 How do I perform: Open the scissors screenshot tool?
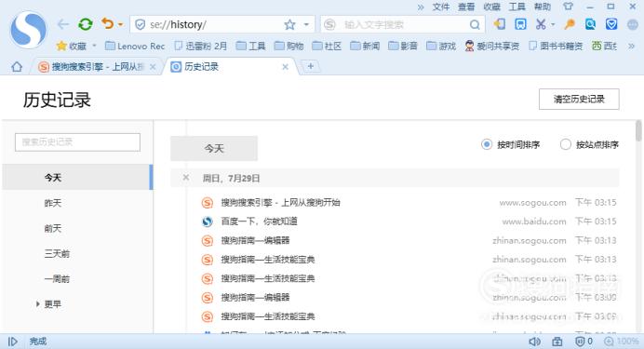click(x=541, y=24)
